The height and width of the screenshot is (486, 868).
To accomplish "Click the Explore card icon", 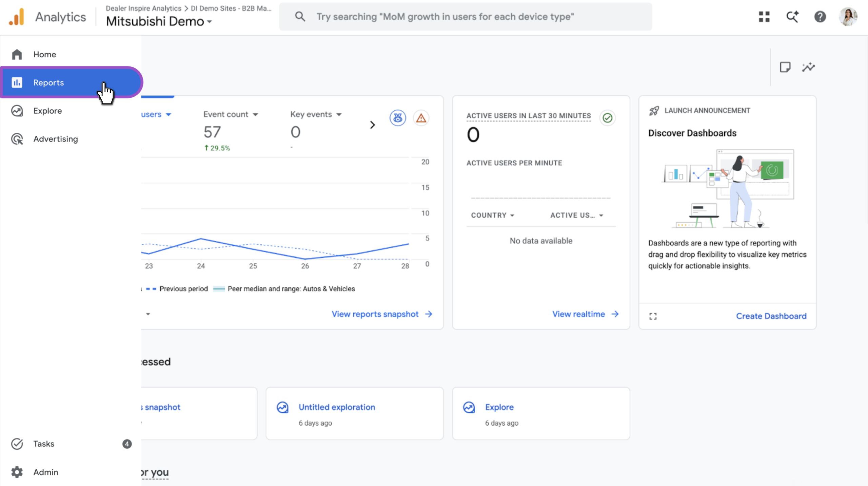I will point(469,407).
